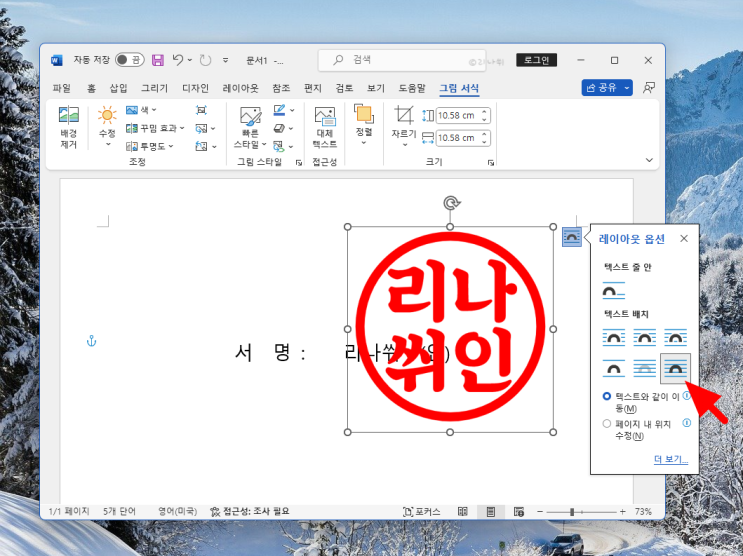Open Picture Styles (그림 스타일) dialog launcher

click(299, 163)
